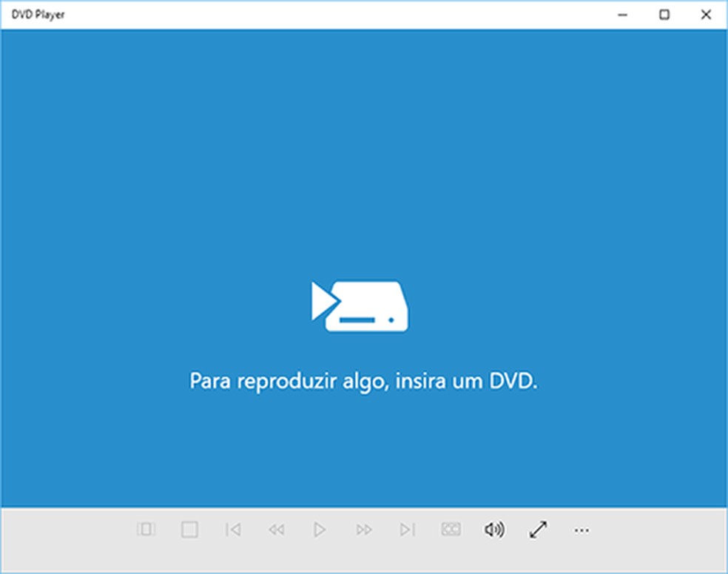Click the DVD drive illustration
This screenshot has width=728, height=574.
point(362,304)
